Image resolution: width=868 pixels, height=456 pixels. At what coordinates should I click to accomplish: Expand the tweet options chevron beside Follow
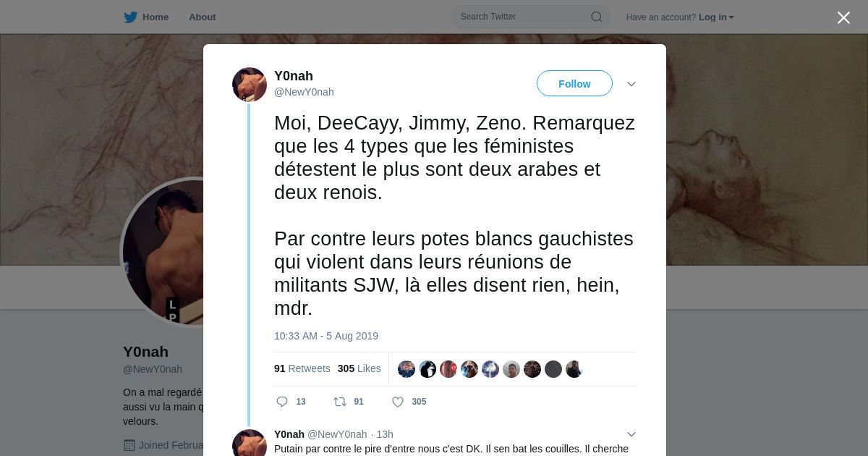point(631,84)
